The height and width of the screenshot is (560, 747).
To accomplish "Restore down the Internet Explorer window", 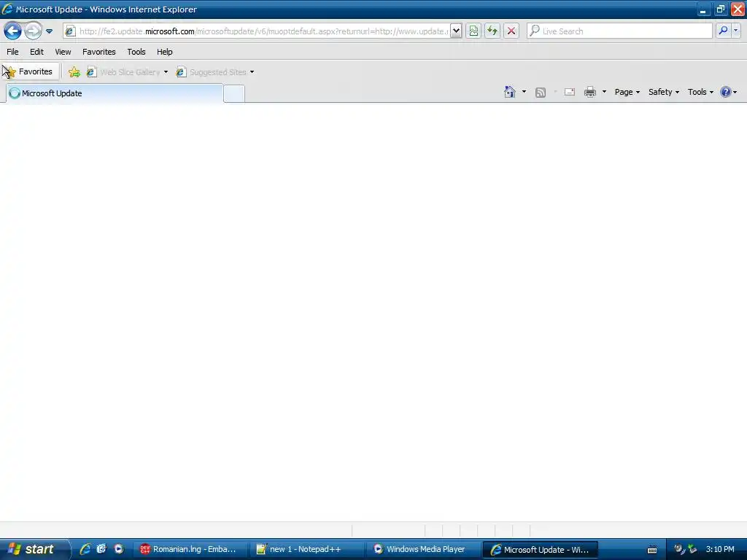I will point(720,9).
